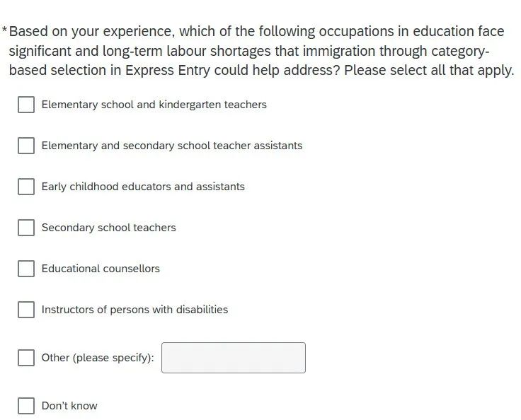Toggle the Other (please specify) checkbox
Screen dimensions: 521x420
point(26,358)
